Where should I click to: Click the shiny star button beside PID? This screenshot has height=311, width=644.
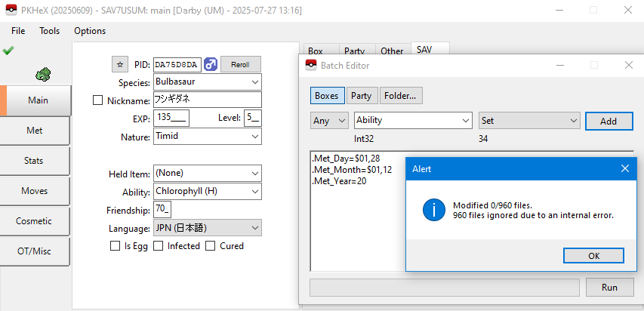[x=120, y=64]
